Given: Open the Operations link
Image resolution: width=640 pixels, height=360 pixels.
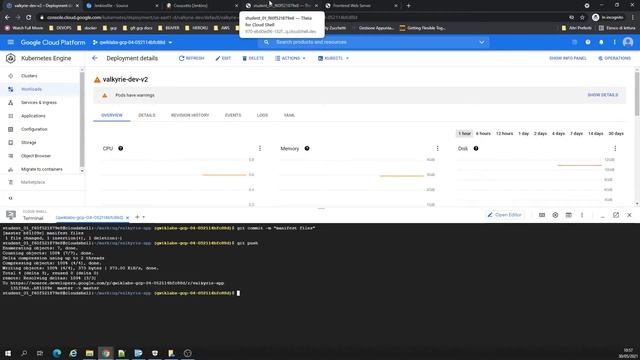Looking at the screenshot, I should (x=614, y=58).
